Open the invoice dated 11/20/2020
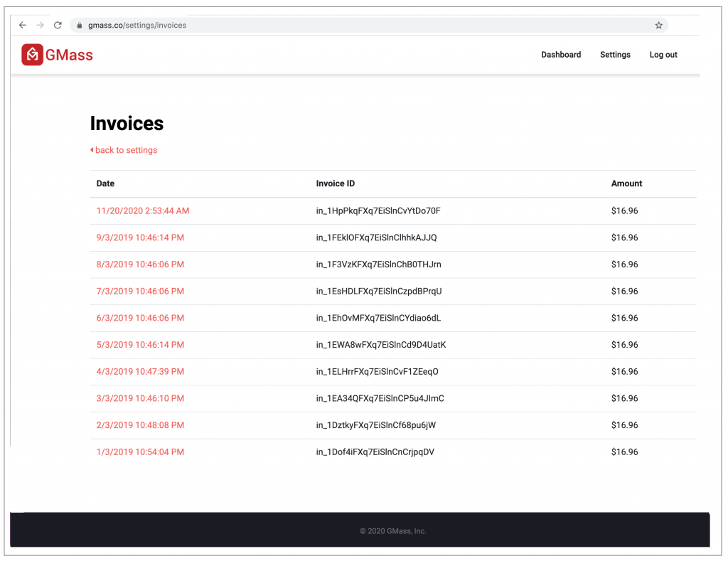This screenshot has width=728, height=561. pos(140,210)
